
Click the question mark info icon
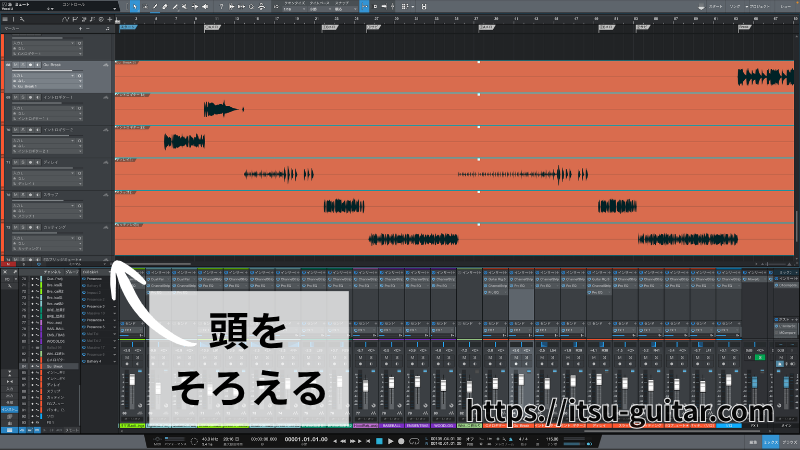click(x=221, y=7)
